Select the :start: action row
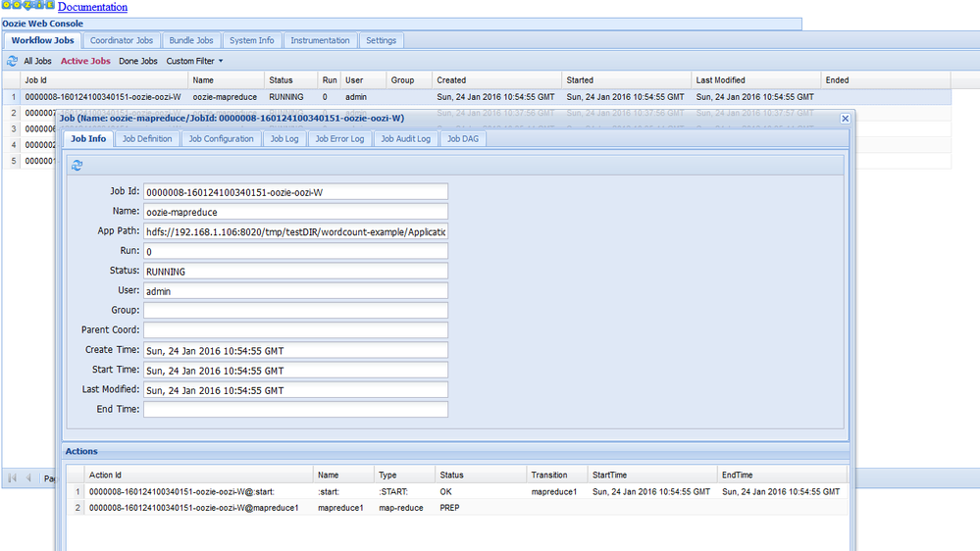980x551 pixels. pyautogui.click(x=457, y=492)
